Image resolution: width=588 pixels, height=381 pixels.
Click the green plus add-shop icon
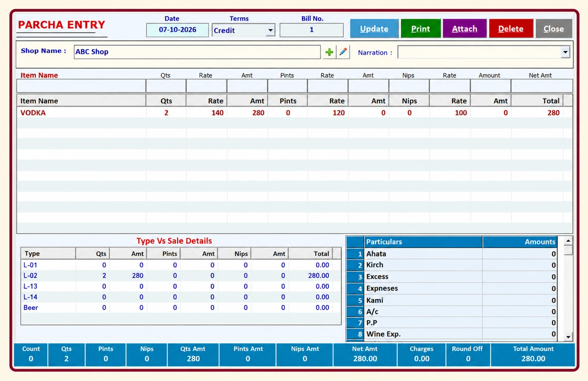point(329,52)
